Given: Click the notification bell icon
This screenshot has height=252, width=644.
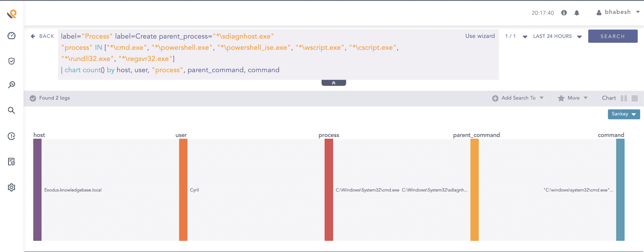Looking at the screenshot, I should pyautogui.click(x=577, y=13).
